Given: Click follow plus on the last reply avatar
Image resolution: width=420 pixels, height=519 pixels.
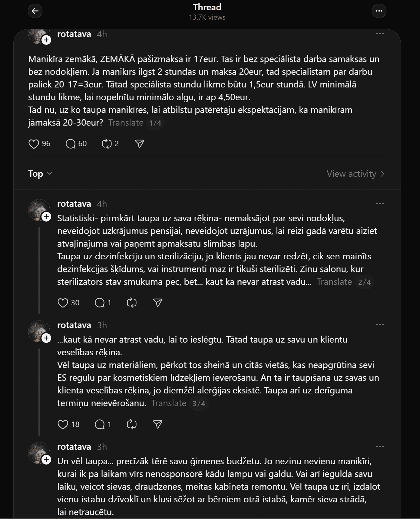Looking at the screenshot, I should tap(46, 460).
